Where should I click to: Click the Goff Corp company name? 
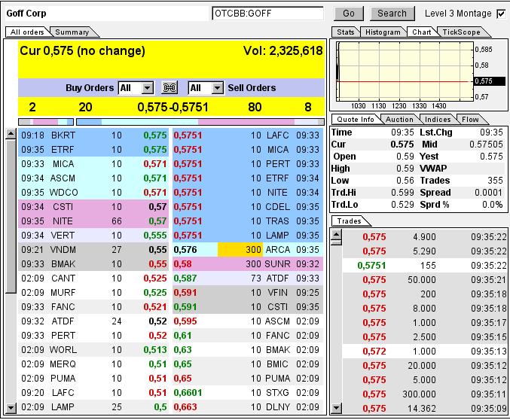(x=26, y=14)
